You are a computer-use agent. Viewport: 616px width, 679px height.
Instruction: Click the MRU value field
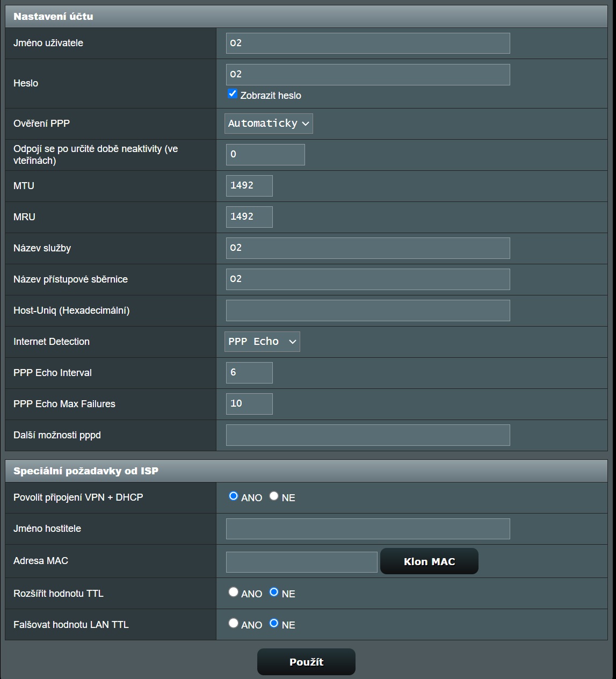(x=249, y=217)
